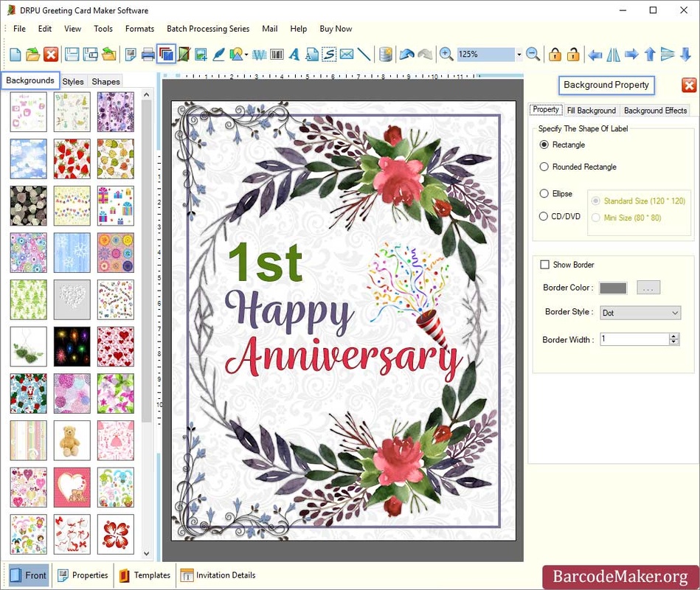This screenshot has height=590, width=700.
Task: Switch to the Background Effects tab
Action: [x=655, y=111]
